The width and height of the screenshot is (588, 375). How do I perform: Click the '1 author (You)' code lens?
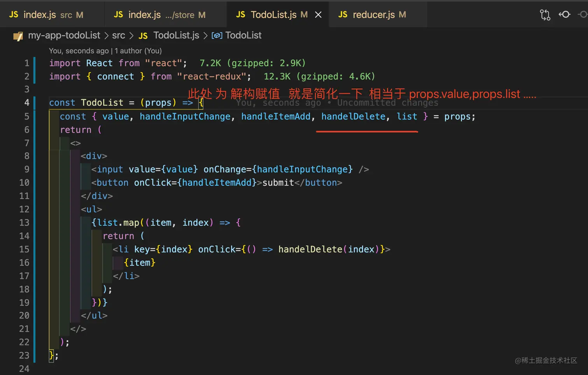pyautogui.click(x=138, y=51)
